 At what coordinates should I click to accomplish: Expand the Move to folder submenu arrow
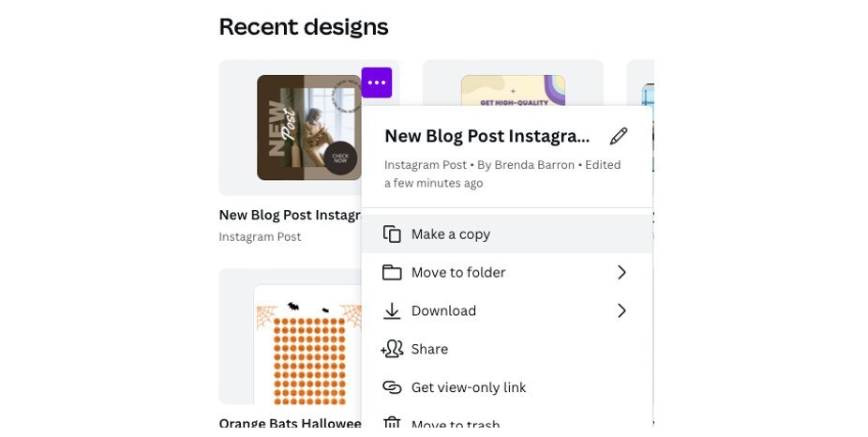(x=621, y=273)
